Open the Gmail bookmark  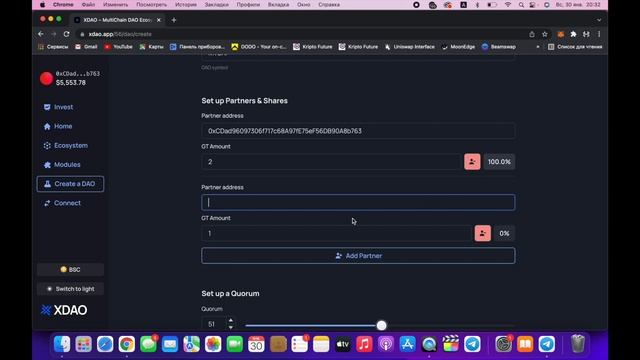(x=86, y=47)
